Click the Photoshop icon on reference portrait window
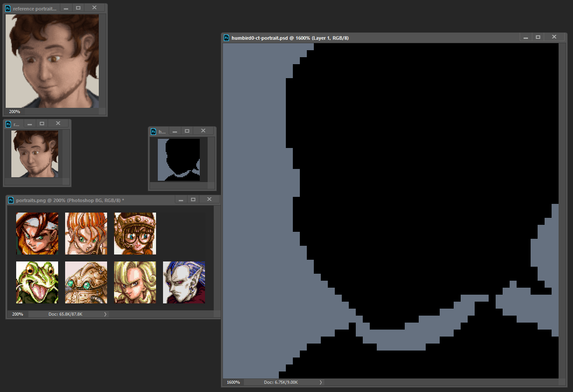This screenshot has height=392, width=573. tap(8, 8)
